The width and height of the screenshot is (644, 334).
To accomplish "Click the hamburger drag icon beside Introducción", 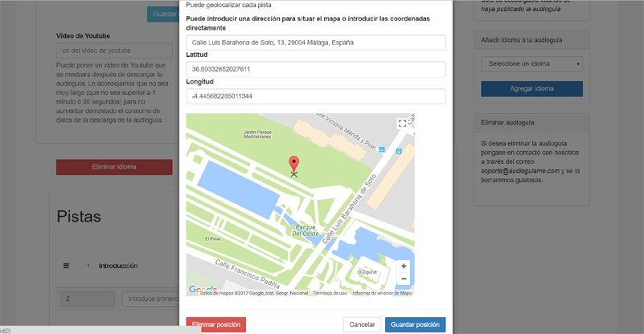I will (67, 266).
